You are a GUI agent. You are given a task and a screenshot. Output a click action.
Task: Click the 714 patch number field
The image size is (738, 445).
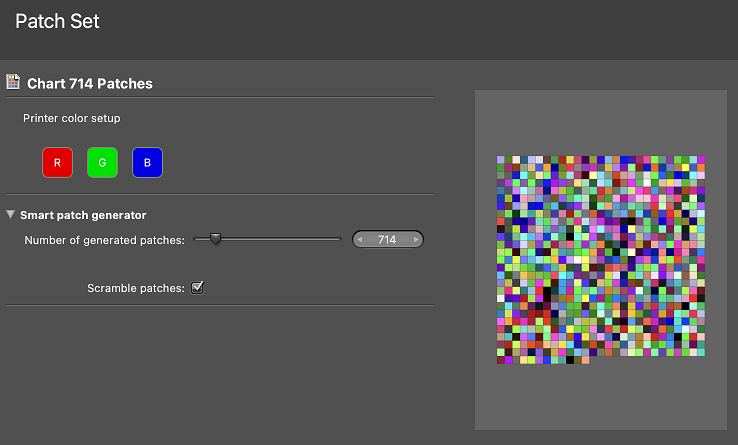[x=388, y=240]
